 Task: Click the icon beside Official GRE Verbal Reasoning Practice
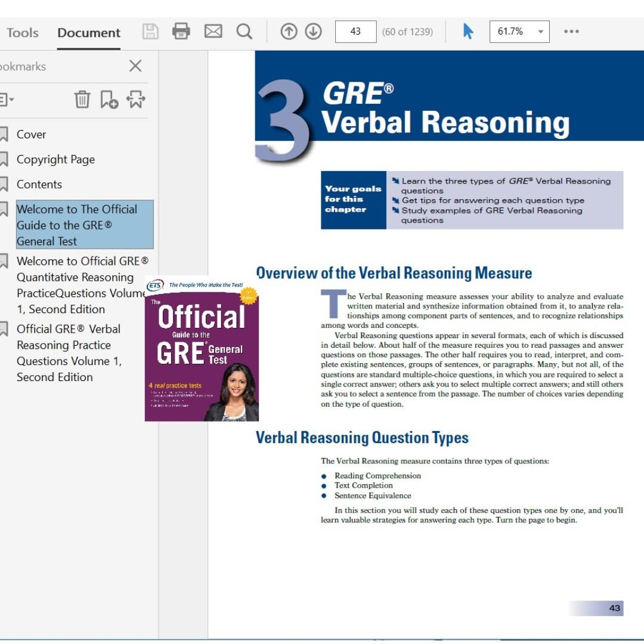(x=4, y=329)
